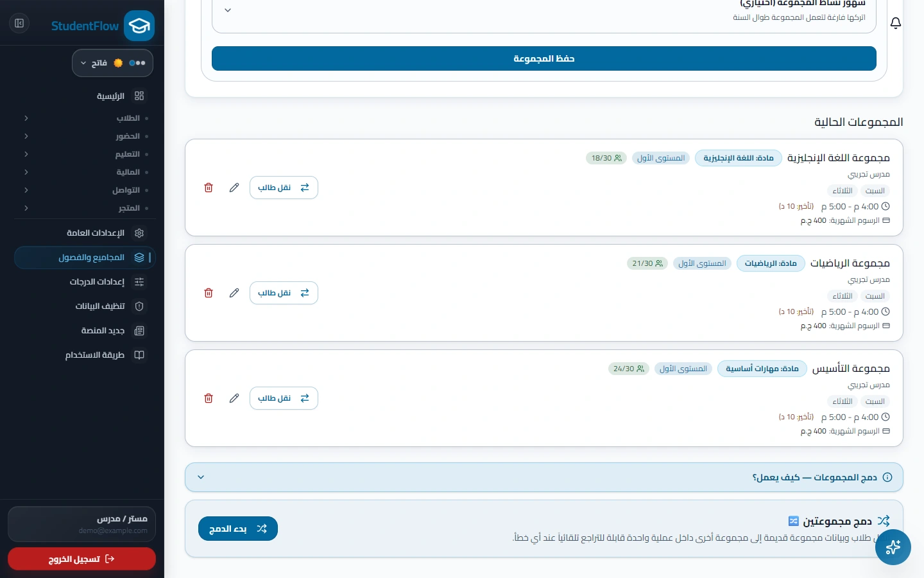
Task: Click the مادة: مهارات أساسية subject tag
Action: point(762,369)
